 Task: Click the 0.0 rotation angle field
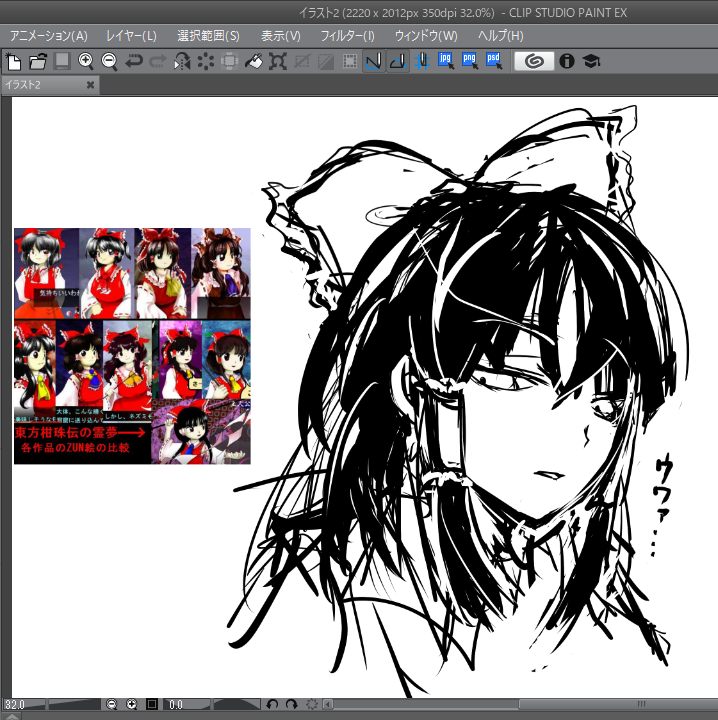tap(186, 704)
